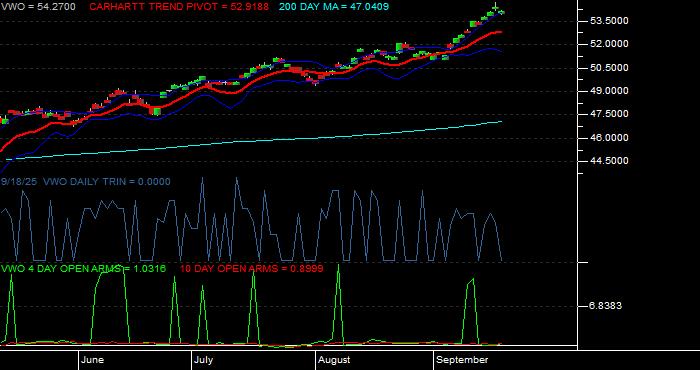
Task: Click the 52.0000 price axis label
Action: point(609,44)
